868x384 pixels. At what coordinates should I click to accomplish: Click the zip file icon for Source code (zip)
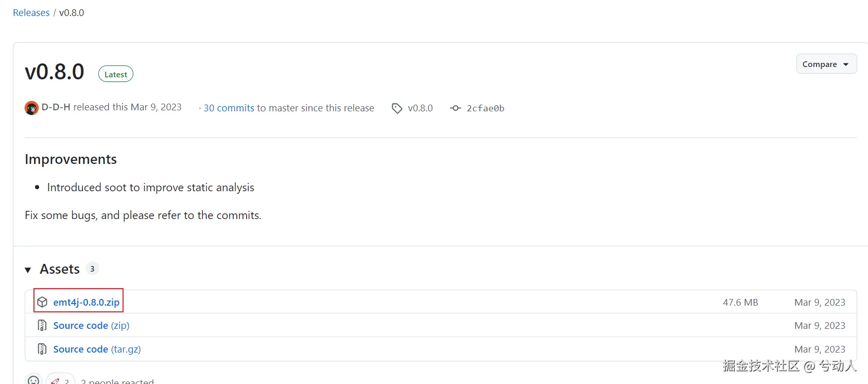(x=42, y=326)
